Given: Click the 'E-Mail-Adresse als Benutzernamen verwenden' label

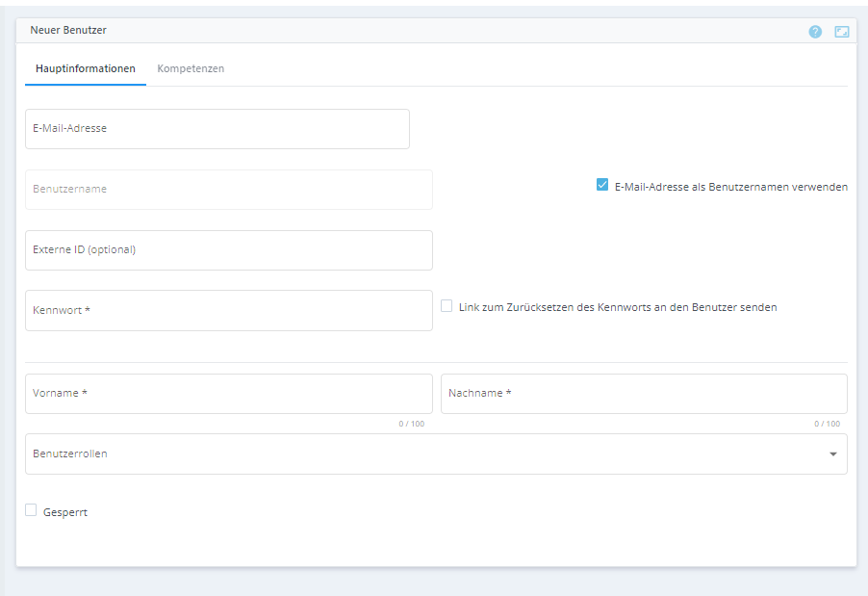Looking at the screenshot, I should click(730, 187).
